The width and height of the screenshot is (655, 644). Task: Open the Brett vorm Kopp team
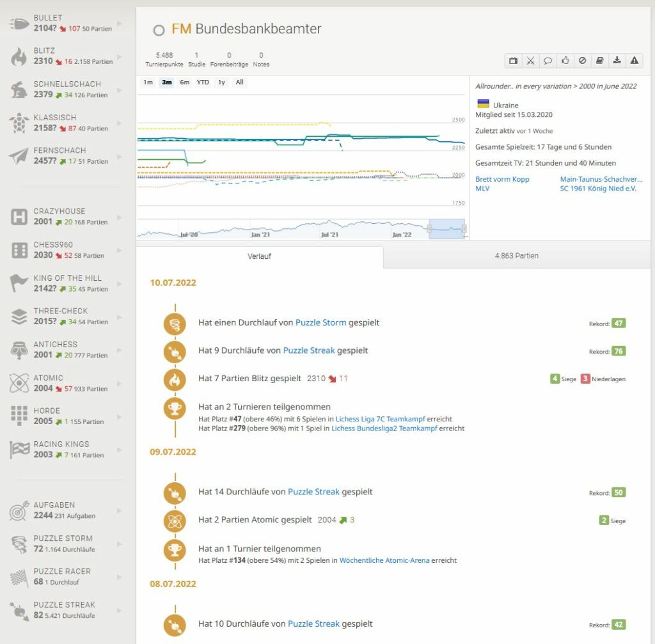coord(502,179)
